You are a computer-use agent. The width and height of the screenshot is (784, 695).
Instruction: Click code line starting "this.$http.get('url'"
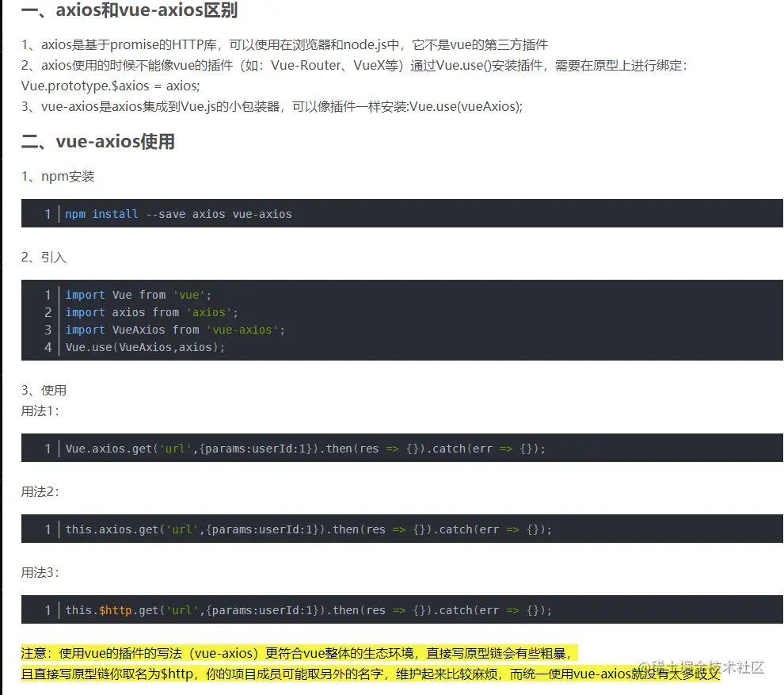click(x=309, y=610)
